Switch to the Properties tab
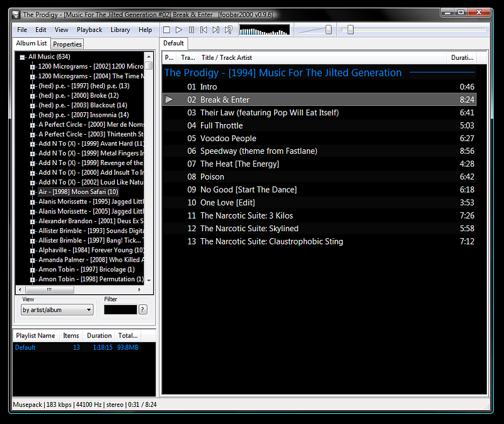Viewport: 504px width, 424px height. click(67, 43)
